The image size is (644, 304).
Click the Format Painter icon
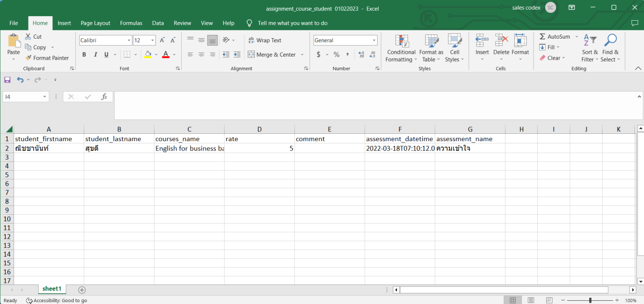29,58
